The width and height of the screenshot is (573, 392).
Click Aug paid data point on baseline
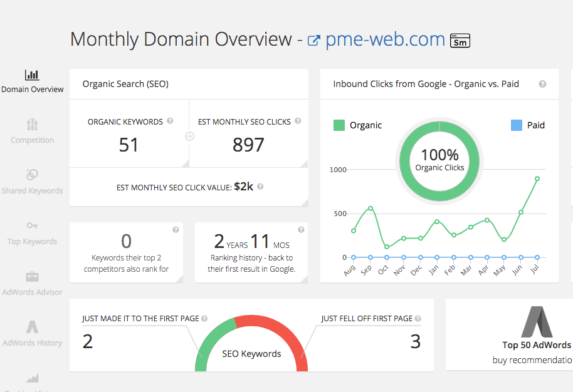[354, 257]
